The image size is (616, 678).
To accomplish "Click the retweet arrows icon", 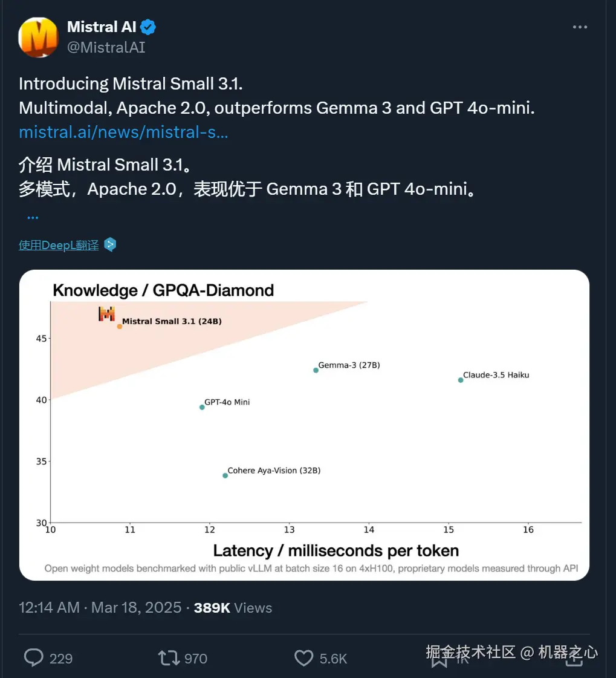I will 169,657.
